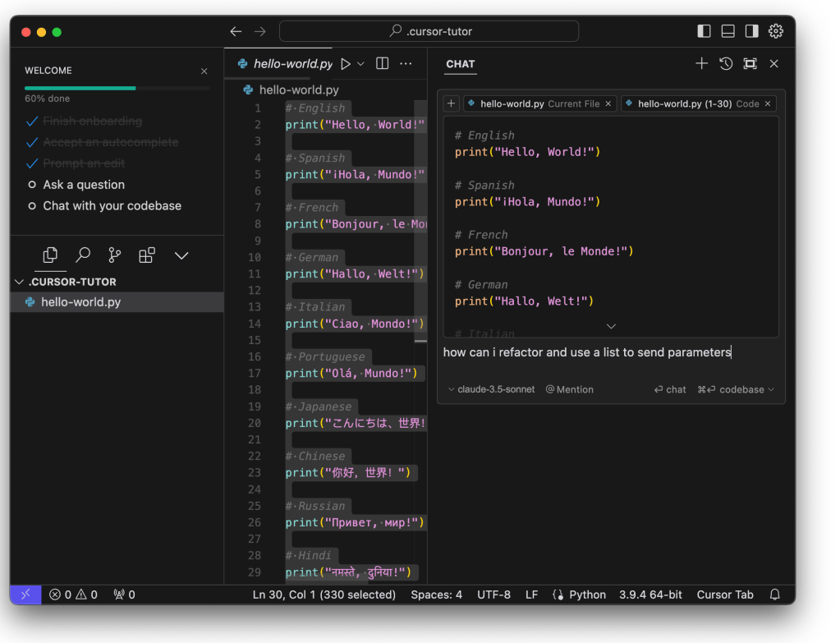Change LF end of line sequence
This screenshot has height=643, width=840.
pos(531,595)
